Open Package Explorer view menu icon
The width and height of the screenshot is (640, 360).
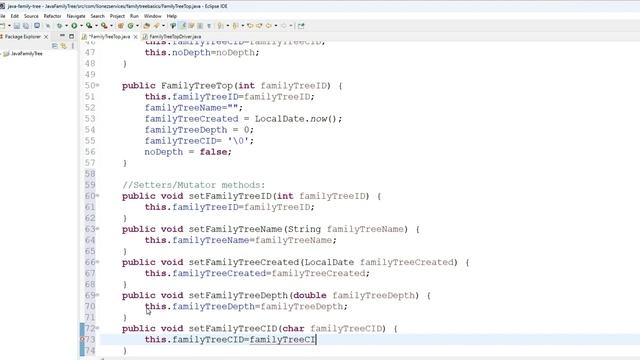pos(73,46)
